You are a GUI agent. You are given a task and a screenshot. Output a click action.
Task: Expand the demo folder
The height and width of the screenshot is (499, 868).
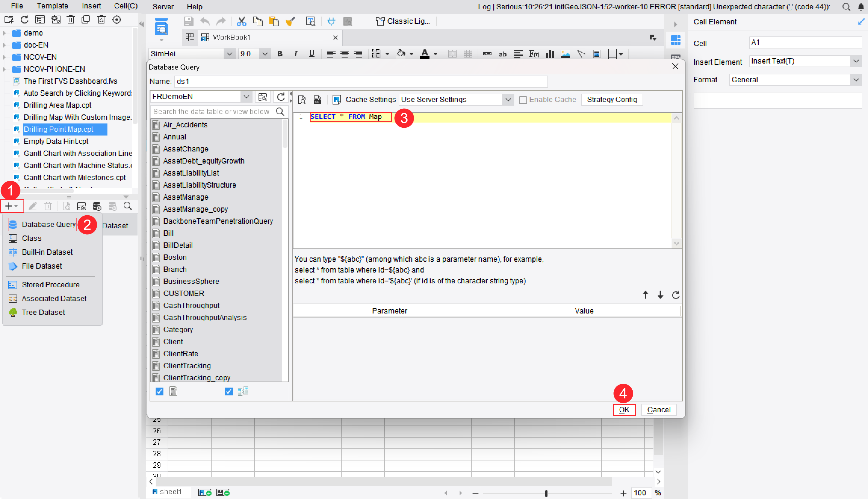pyautogui.click(x=5, y=33)
